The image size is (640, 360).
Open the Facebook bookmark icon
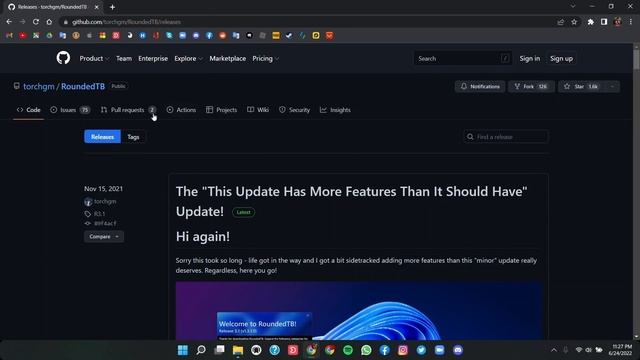point(209,36)
